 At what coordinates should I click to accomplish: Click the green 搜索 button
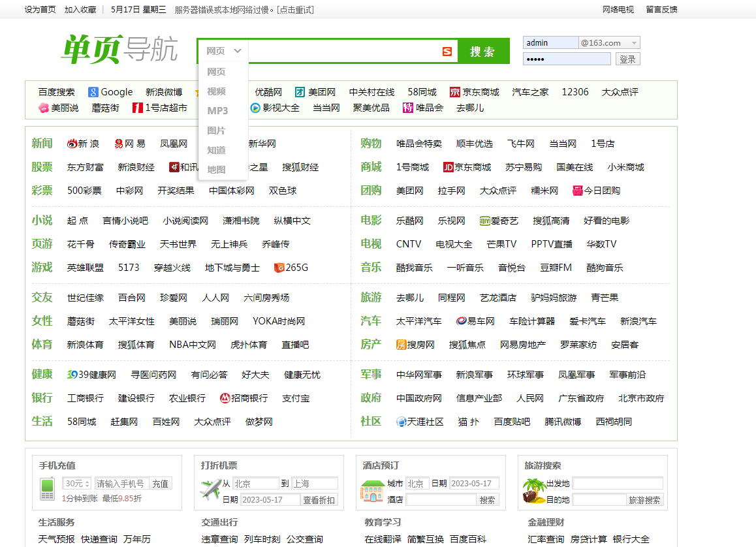[482, 51]
